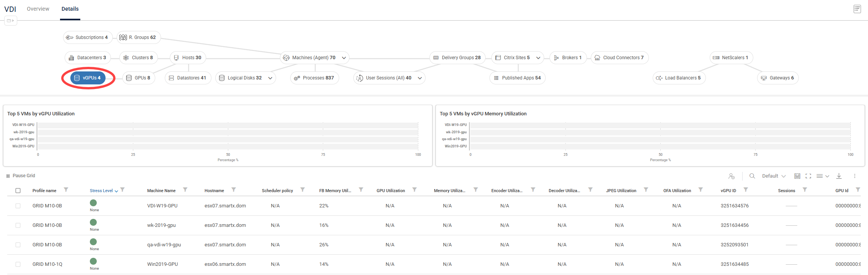Open the report notes icon at top right
The image size is (868, 275).
[x=857, y=9]
